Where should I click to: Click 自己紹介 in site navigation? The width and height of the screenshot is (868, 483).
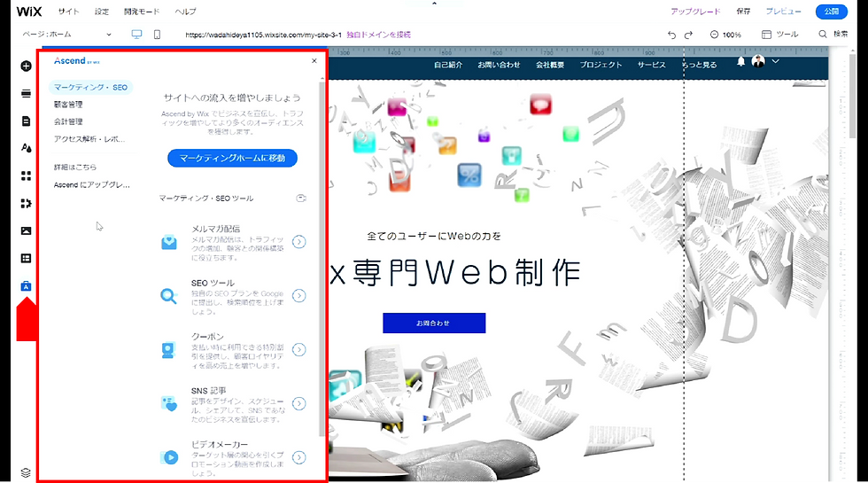click(x=448, y=65)
